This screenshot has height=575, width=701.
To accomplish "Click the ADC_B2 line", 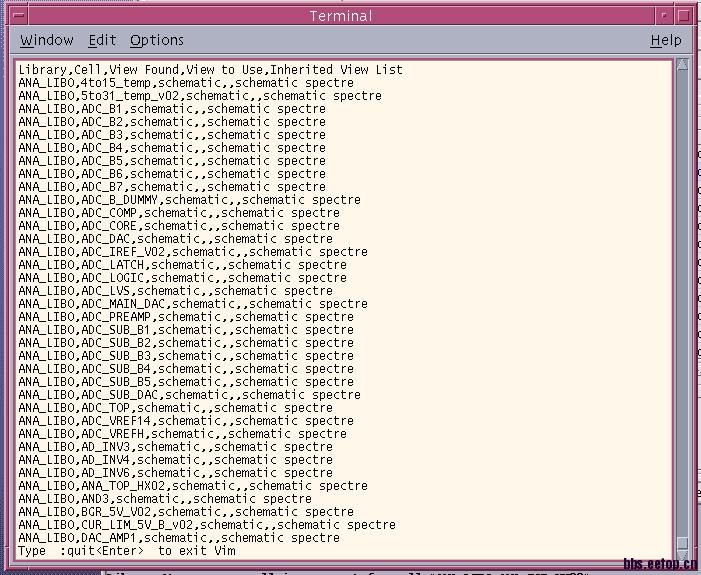I will click(172, 122).
